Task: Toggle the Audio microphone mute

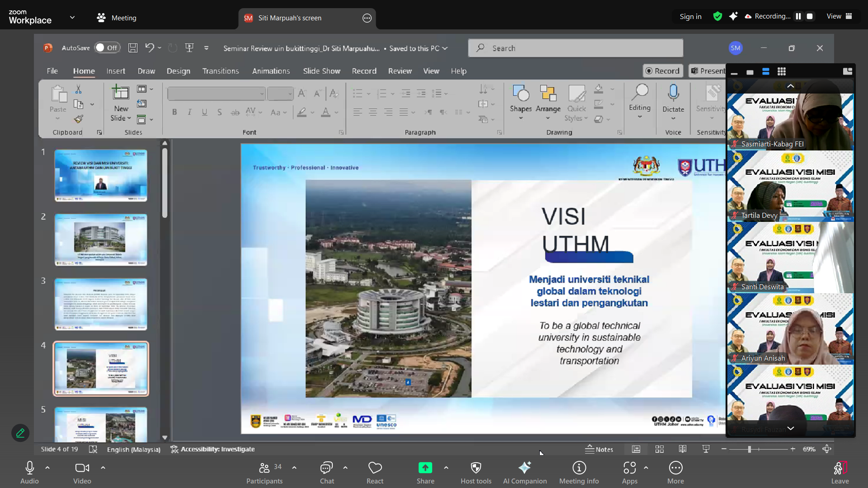Action: click(x=29, y=468)
